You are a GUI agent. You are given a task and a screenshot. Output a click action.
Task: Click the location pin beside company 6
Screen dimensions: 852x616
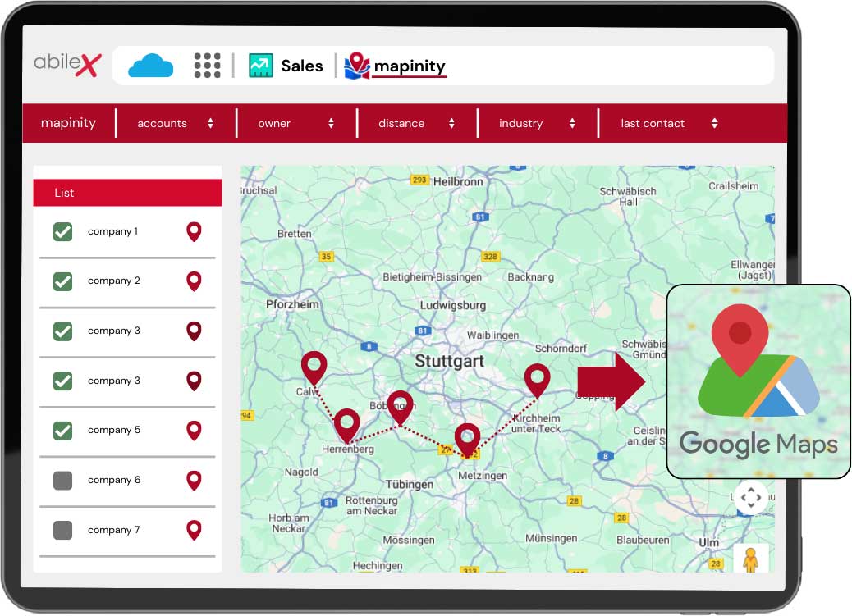coord(194,481)
